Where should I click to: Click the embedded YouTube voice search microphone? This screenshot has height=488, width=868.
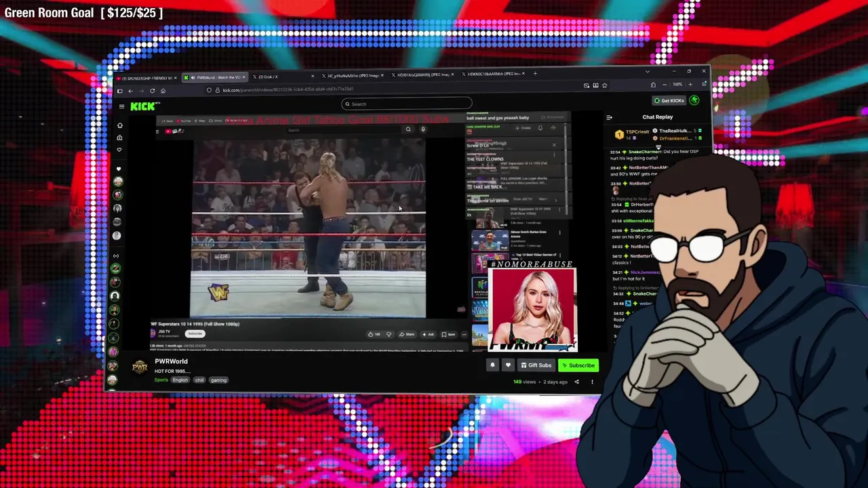click(422, 129)
